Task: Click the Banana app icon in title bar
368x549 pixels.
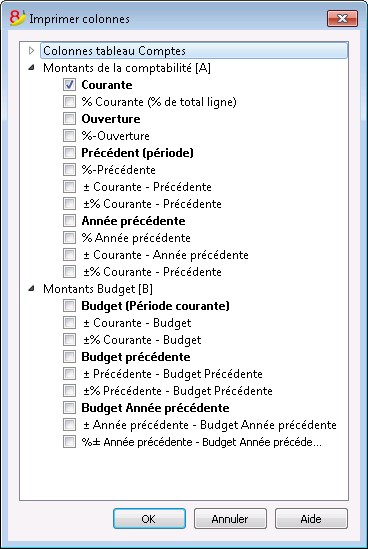Action: [x=18, y=18]
